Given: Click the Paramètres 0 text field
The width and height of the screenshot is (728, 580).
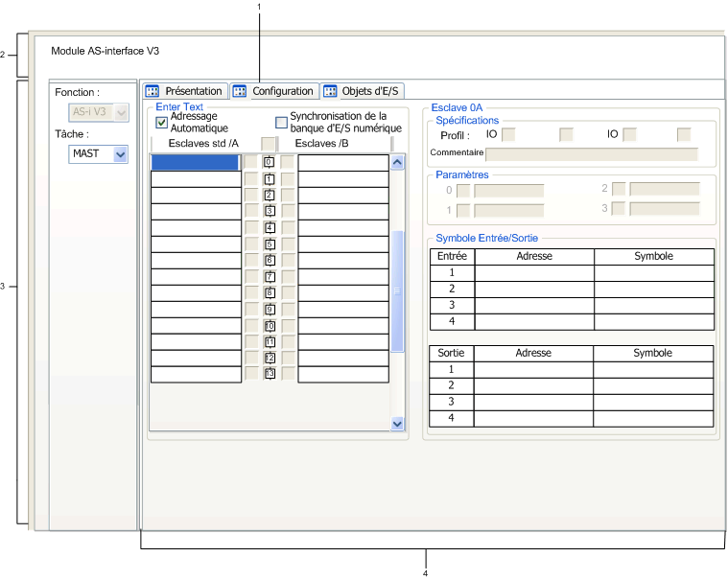Looking at the screenshot, I should click(x=509, y=191).
